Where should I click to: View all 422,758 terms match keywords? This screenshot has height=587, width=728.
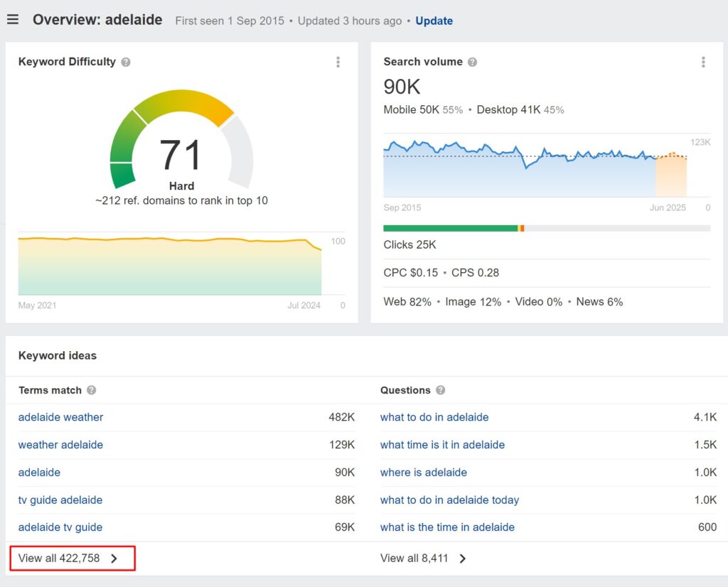pos(73,559)
